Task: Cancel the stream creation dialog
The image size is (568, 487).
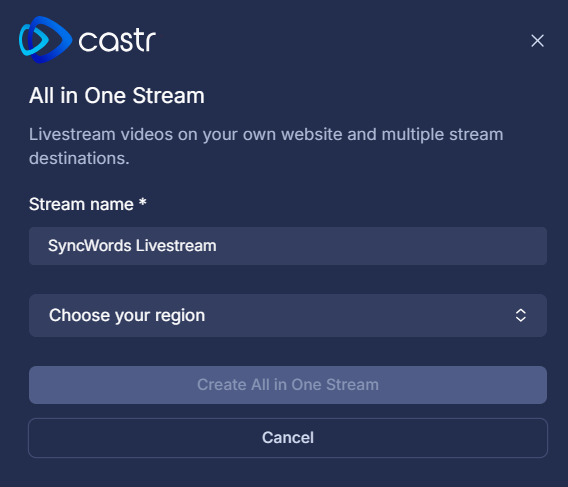Action: click(x=288, y=438)
